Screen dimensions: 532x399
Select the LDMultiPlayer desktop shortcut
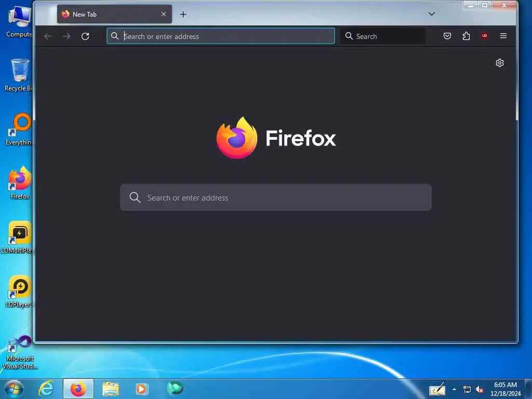coord(17,237)
